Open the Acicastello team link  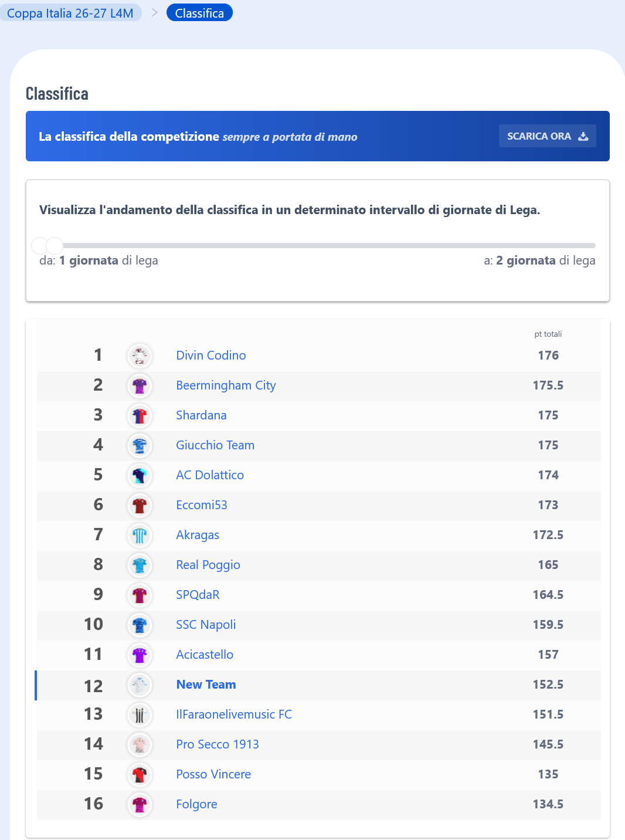click(205, 655)
